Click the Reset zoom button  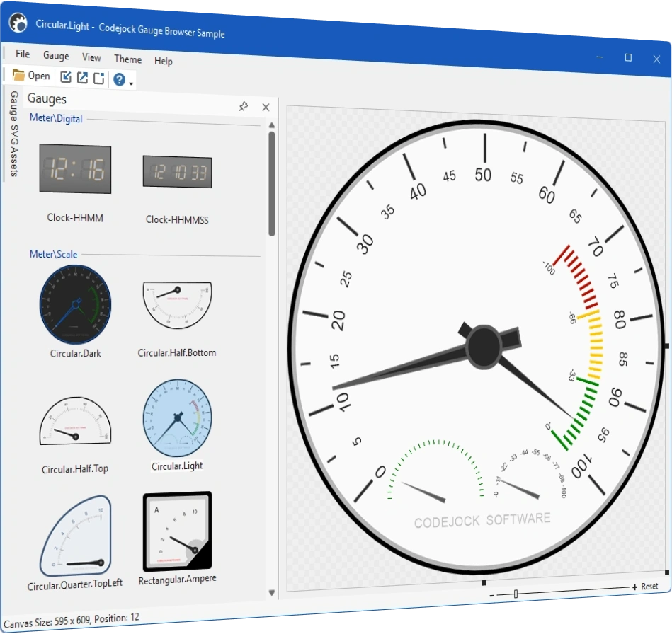649,587
